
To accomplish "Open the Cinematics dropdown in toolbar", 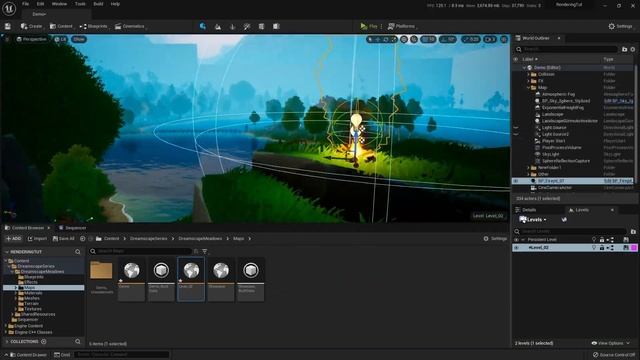I will [x=130, y=26].
